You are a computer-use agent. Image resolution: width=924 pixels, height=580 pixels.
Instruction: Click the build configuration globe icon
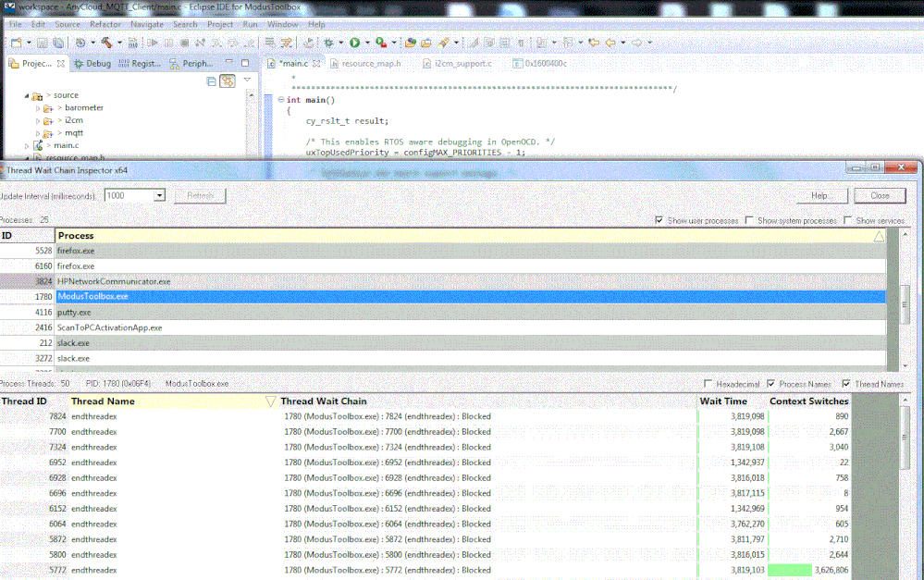(x=80, y=43)
